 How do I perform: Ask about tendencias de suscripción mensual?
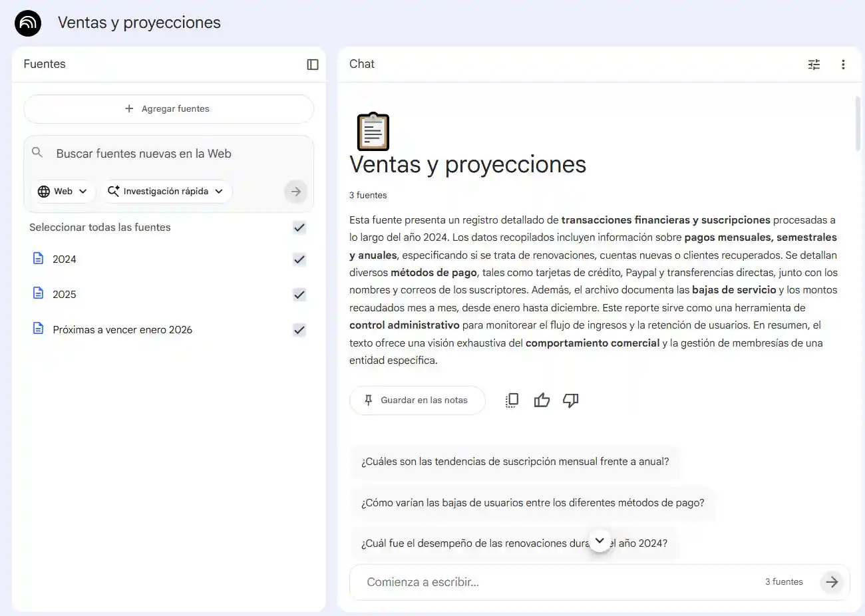point(515,462)
